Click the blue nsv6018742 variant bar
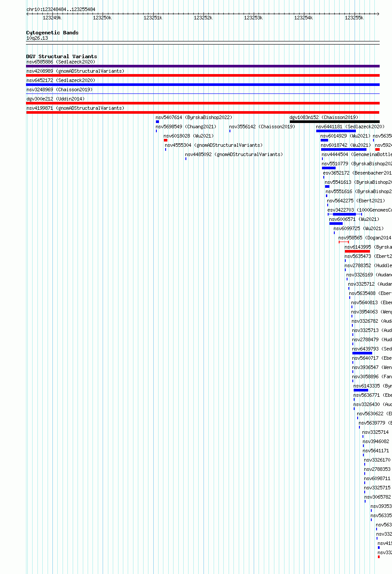 pyautogui.click(x=344, y=149)
